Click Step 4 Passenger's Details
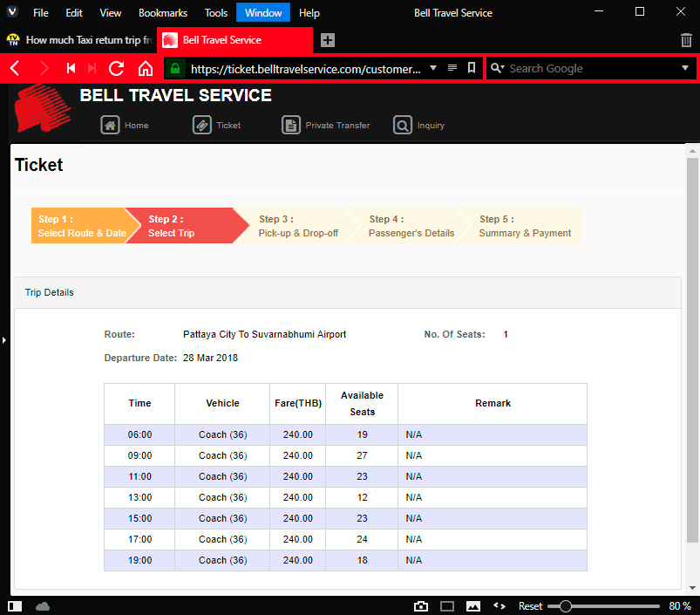 pos(411,226)
